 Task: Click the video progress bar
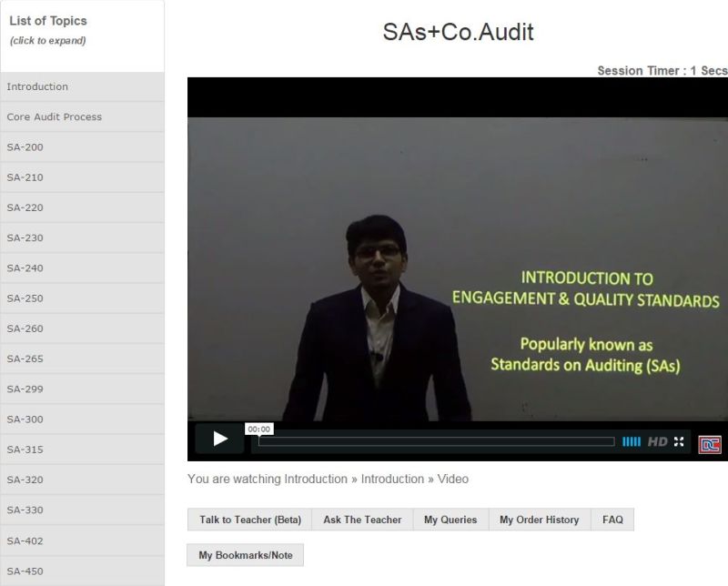(437, 441)
